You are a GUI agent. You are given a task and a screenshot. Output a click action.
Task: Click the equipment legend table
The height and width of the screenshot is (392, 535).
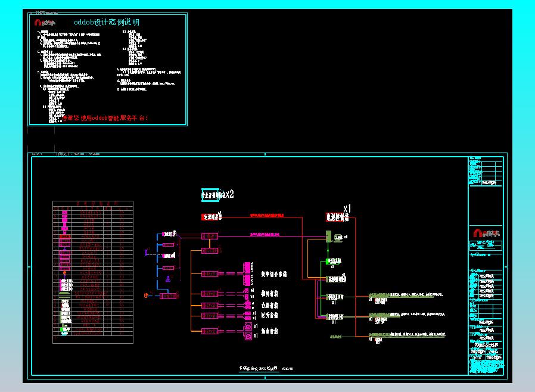93,272
